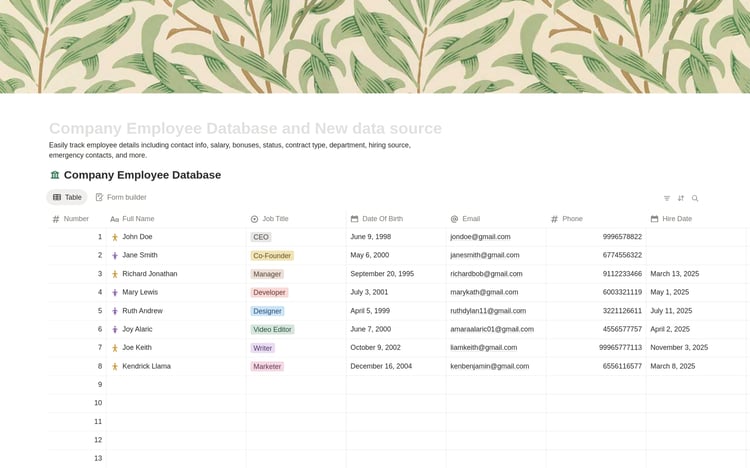Click the person icon next to Jane Smith
750x468 pixels.
click(x=115, y=255)
